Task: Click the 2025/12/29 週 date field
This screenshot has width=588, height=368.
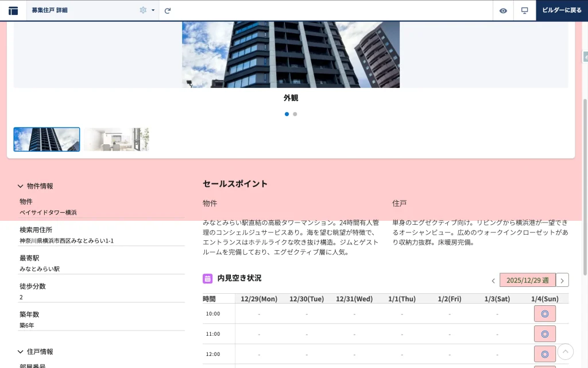Action: (527, 280)
